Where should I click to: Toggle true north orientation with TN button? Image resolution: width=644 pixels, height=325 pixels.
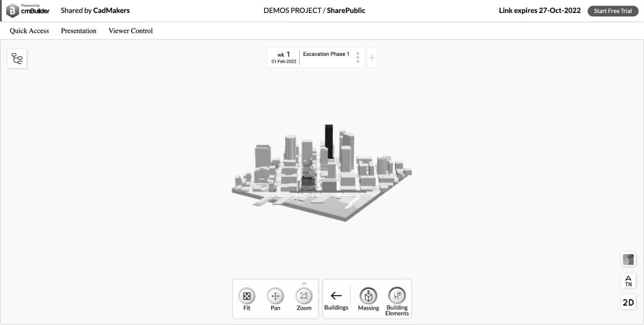628,280
